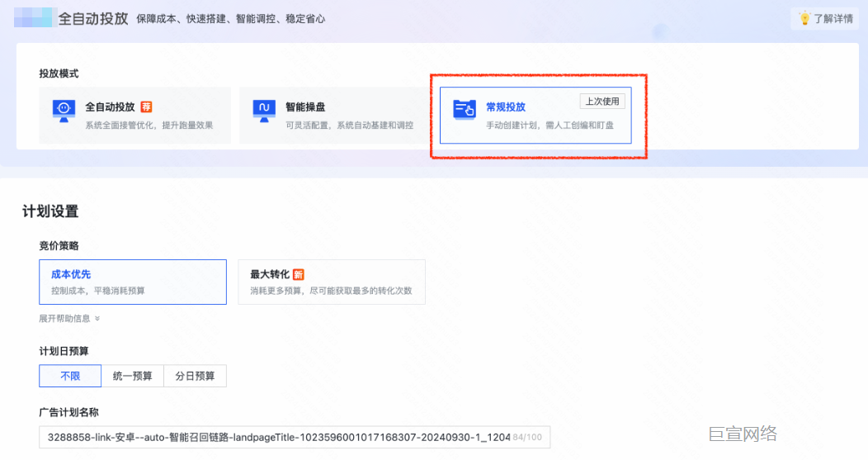The image size is (868, 460).
Task: Click the 投放模式 label
Action: click(59, 74)
